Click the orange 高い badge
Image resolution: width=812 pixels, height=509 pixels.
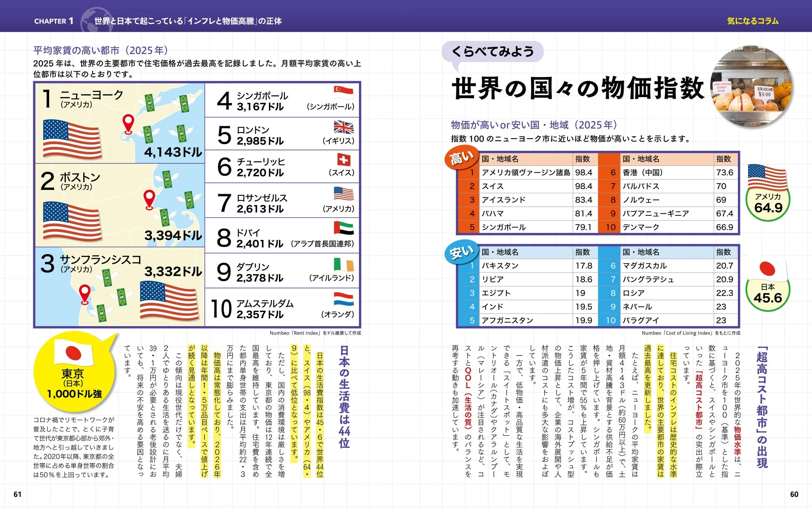tap(461, 157)
